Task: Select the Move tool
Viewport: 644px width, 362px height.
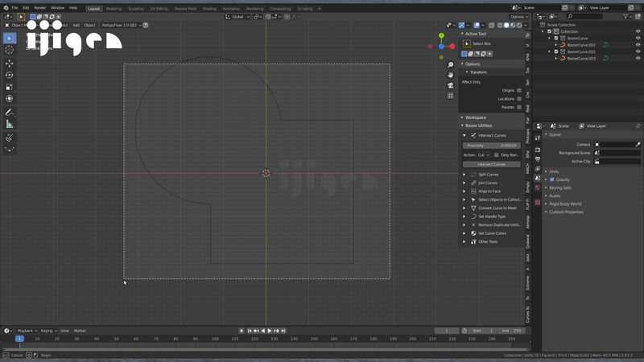Action: click(10, 64)
